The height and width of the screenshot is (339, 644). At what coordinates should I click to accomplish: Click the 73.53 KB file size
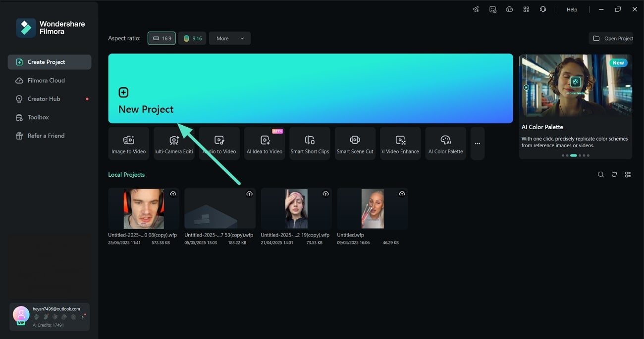315,243
